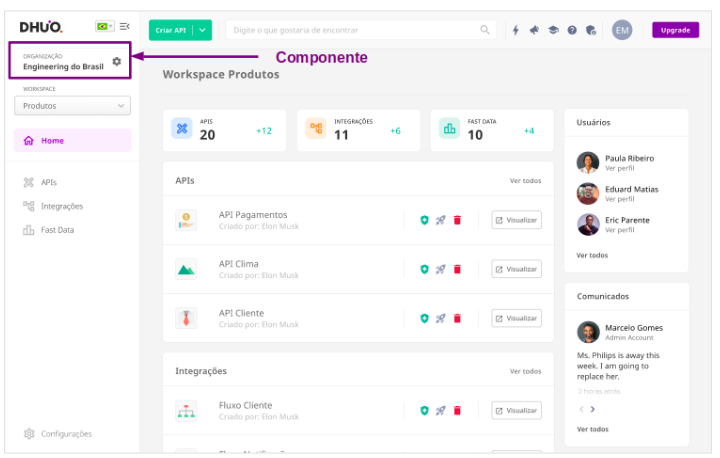
Task: Click Ver todos in Integrações section
Action: [525, 371]
